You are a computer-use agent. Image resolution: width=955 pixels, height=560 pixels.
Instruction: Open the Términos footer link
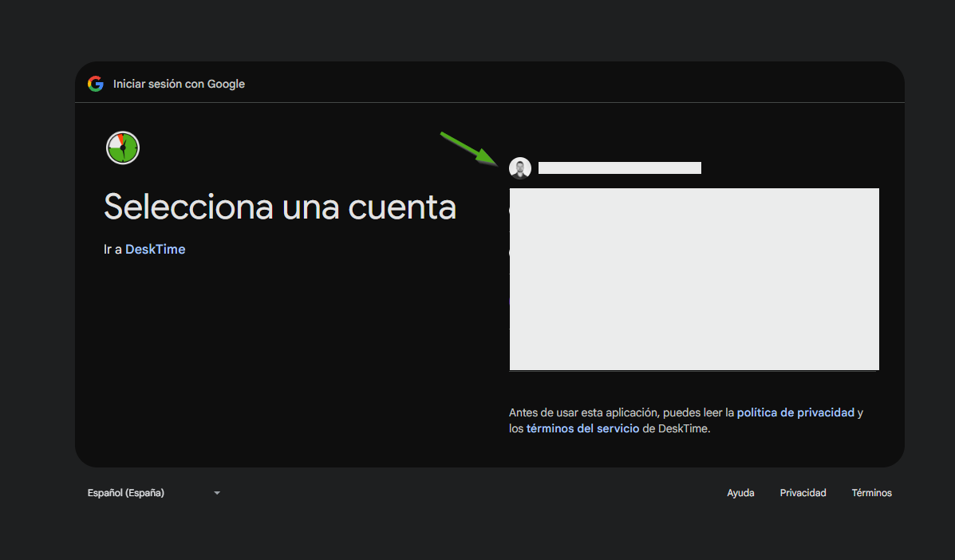[x=871, y=493]
